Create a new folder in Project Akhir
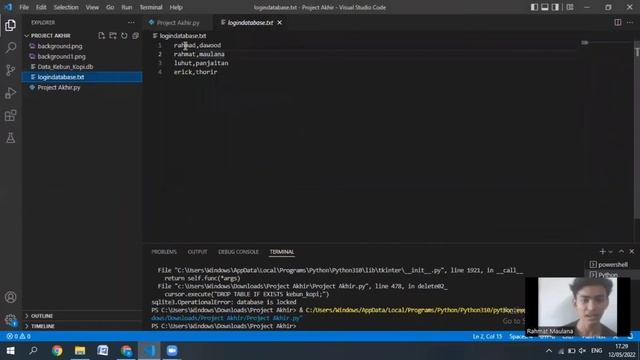This screenshot has height=360, width=640. click(x=113, y=36)
